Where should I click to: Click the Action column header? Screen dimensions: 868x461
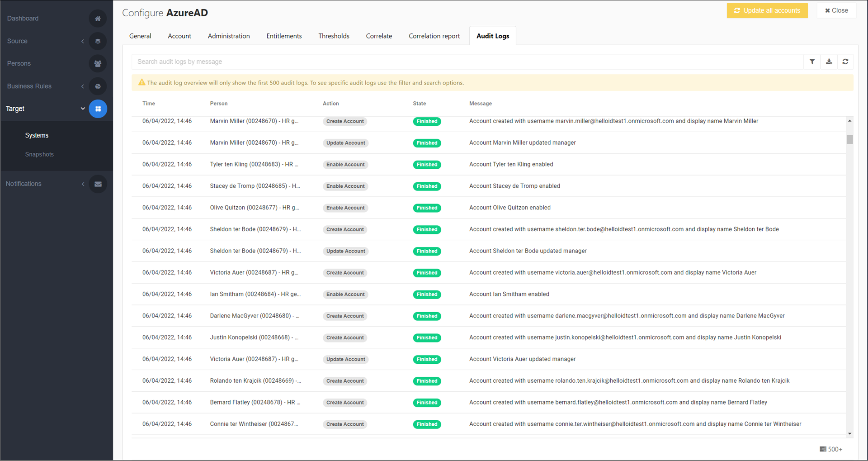tap(331, 104)
